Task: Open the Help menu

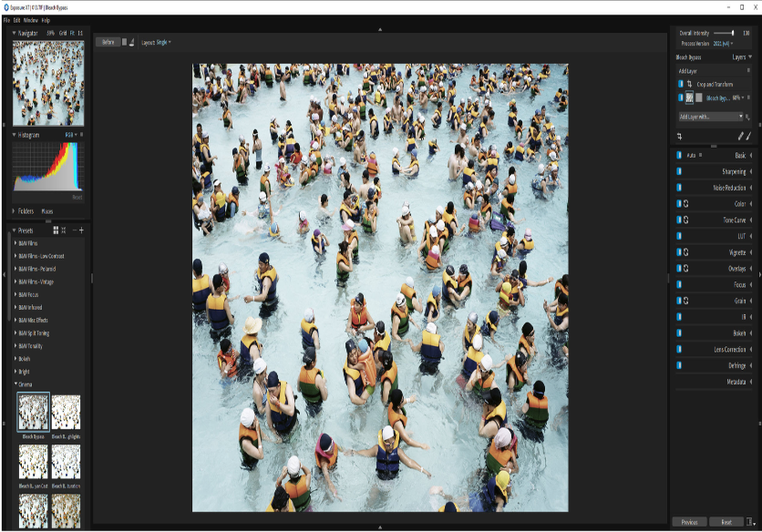Action: click(46, 20)
